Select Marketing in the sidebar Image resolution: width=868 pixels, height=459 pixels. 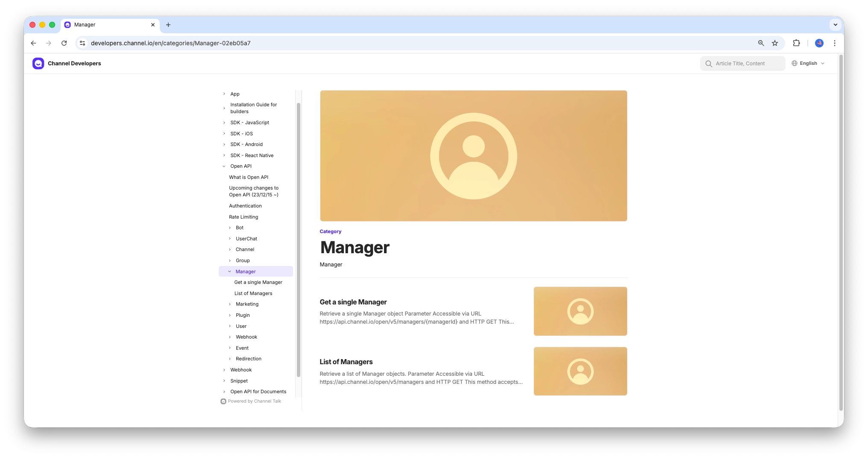tap(247, 304)
